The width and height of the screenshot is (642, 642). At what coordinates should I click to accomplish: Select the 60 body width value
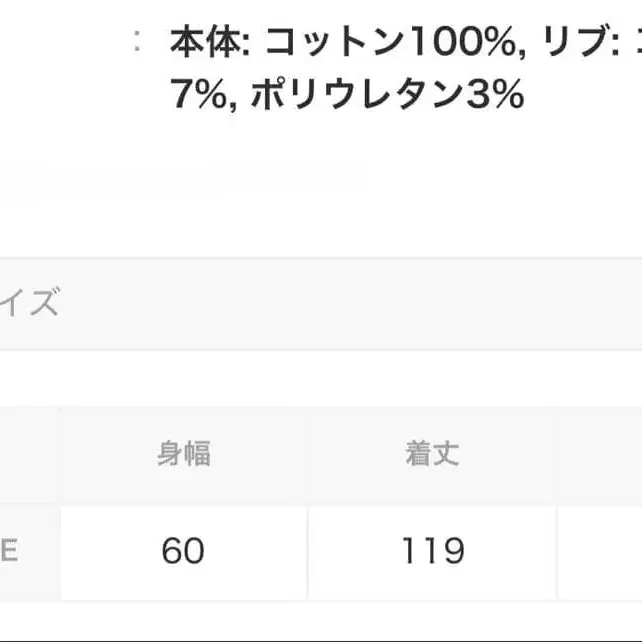click(184, 550)
